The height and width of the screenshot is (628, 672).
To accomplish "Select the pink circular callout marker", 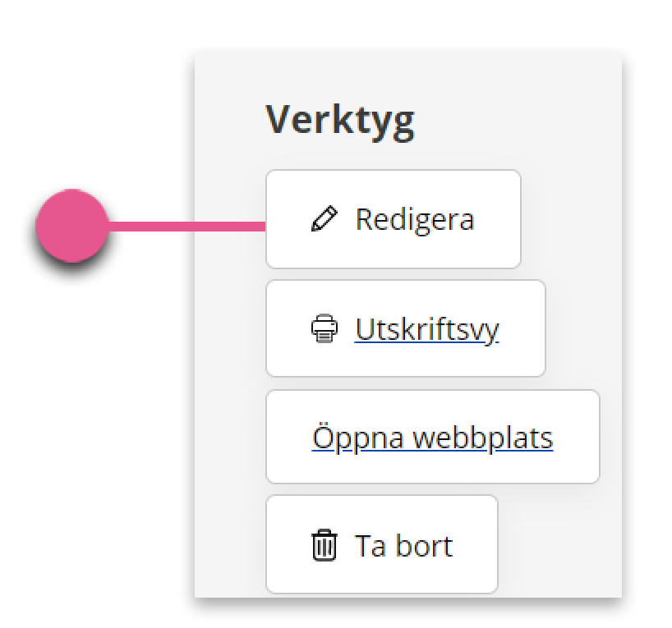I will point(72,226).
